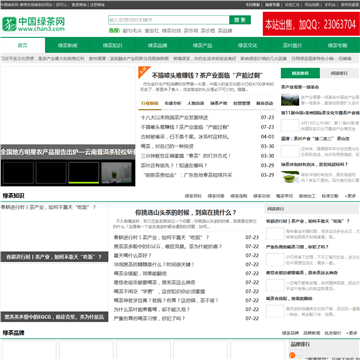Select the 首页 home navigation tab
The image size is (360, 360).
23,45
